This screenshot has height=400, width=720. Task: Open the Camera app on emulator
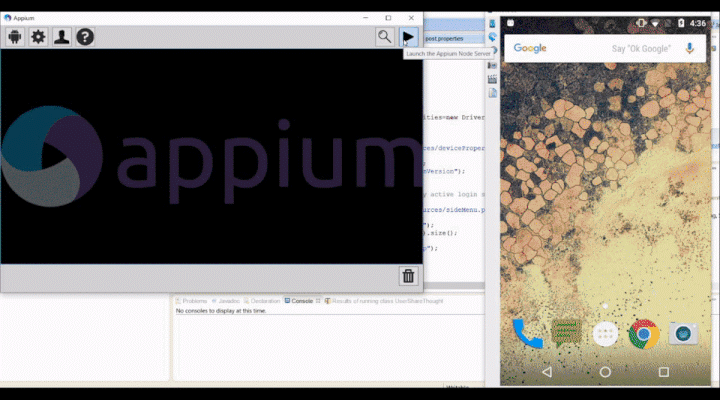(x=683, y=334)
